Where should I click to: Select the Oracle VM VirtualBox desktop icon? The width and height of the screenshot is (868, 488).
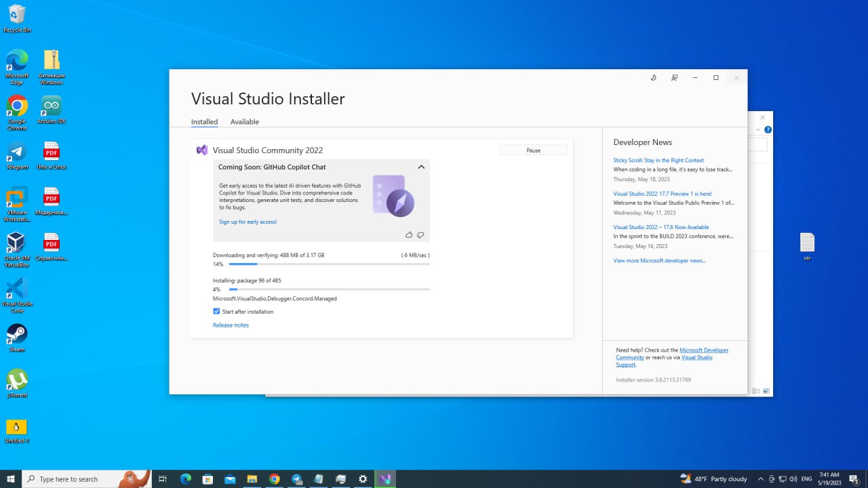pos(17,250)
